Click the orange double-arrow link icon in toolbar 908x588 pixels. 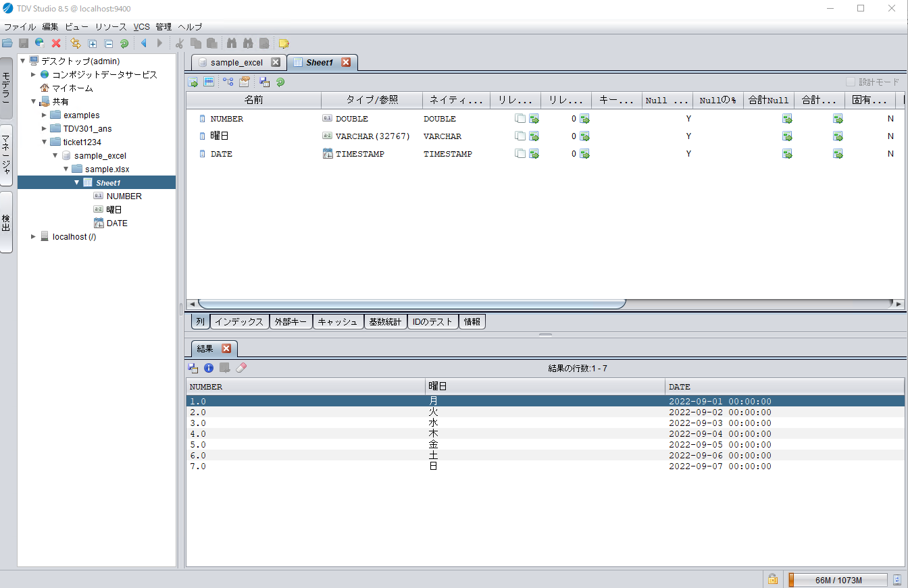coord(76,43)
